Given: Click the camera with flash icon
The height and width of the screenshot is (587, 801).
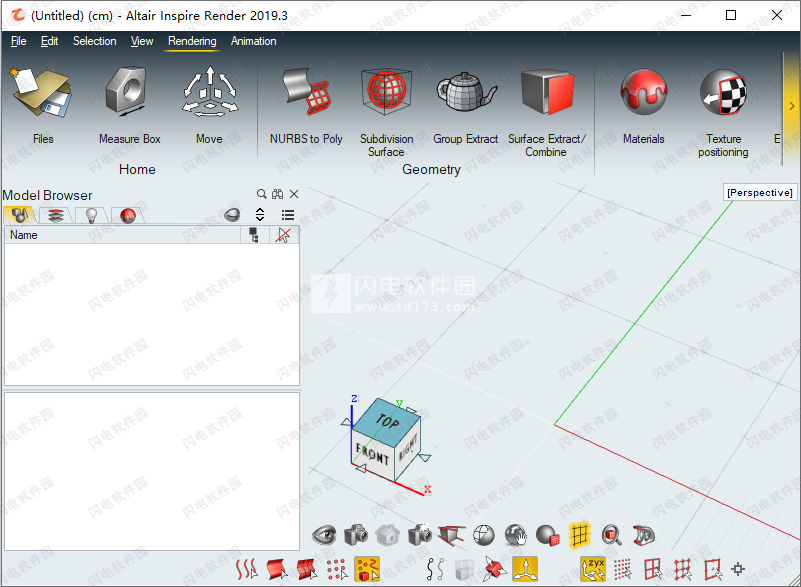Looking at the screenshot, I should pyautogui.click(x=420, y=535).
